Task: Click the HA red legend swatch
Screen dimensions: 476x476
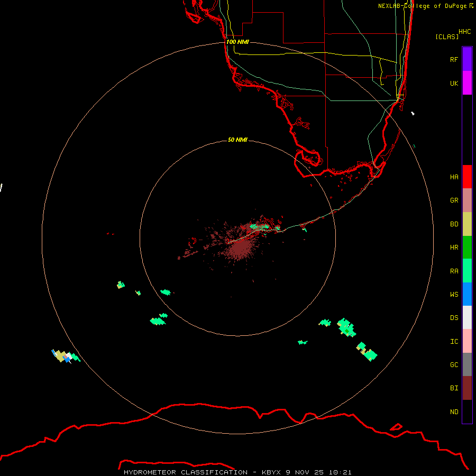Action: pos(467,177)
